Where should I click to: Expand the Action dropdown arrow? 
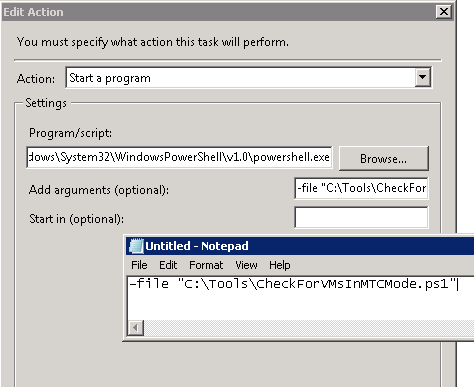[423, 78]
